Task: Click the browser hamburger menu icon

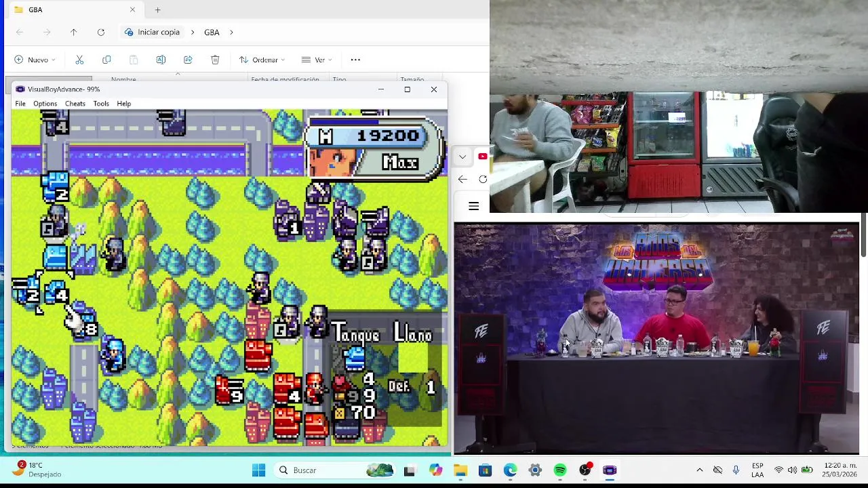Action: pos(473,206)
